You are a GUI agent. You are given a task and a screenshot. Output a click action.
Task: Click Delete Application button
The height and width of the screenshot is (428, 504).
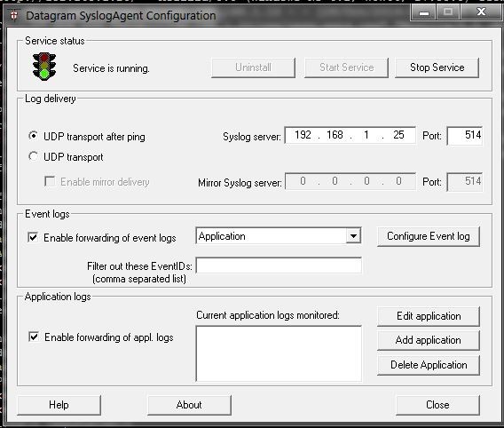pos(429,365)
